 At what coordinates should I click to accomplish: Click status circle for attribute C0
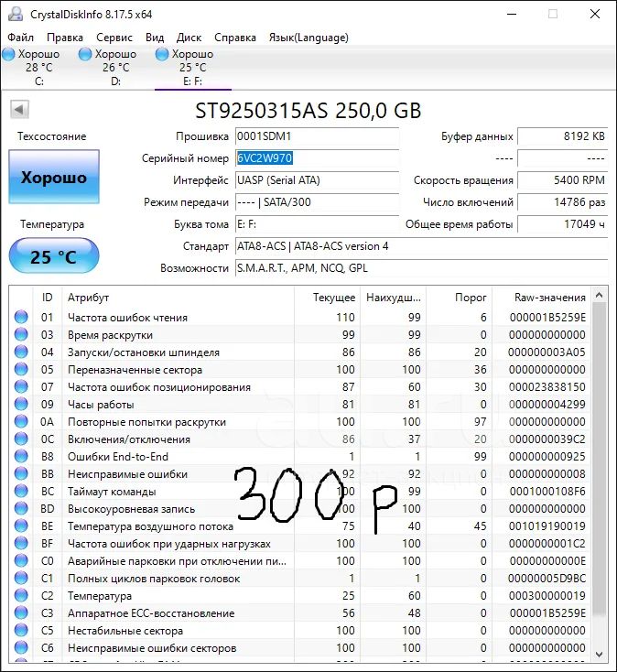[x=21, y=560]
